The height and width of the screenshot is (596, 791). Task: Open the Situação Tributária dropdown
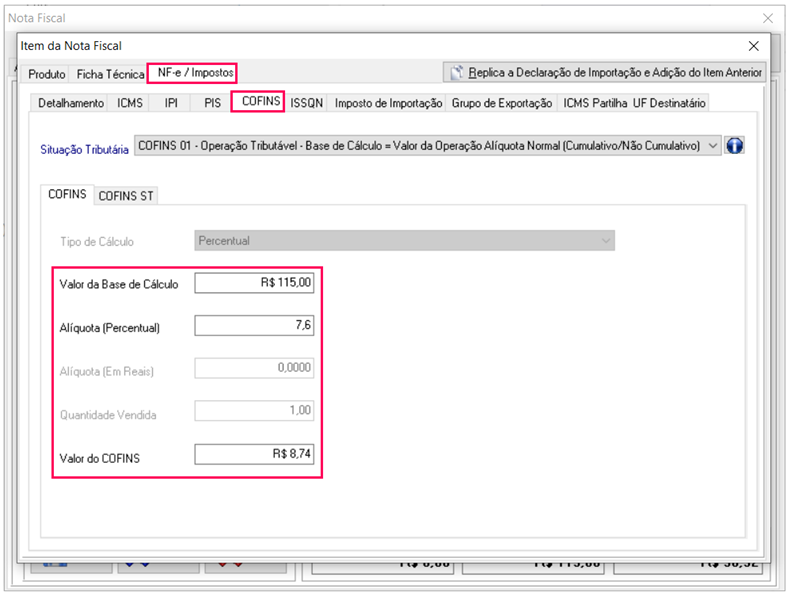pyautogui.click(x=712, y=146)
